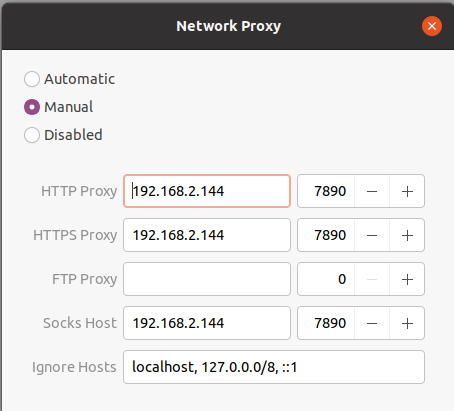Viewport: 454px width, 411px height.
Task: Click the Ignore Hosts text field
Action: coord(274,367)
